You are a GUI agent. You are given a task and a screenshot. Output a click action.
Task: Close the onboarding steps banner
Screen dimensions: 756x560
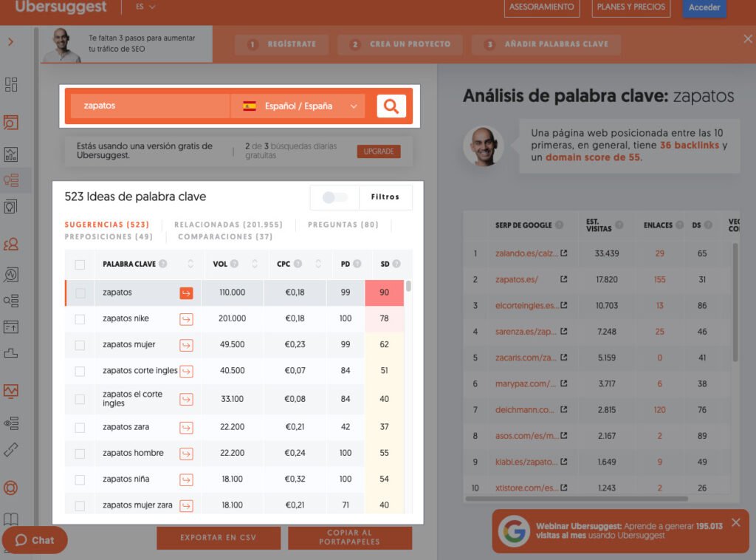click(747, 39)
